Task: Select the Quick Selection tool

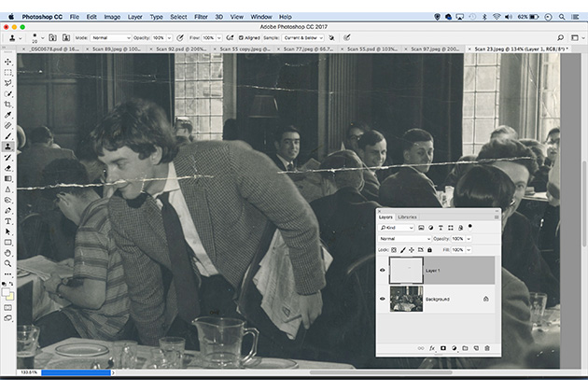Action: coord(7,93)
